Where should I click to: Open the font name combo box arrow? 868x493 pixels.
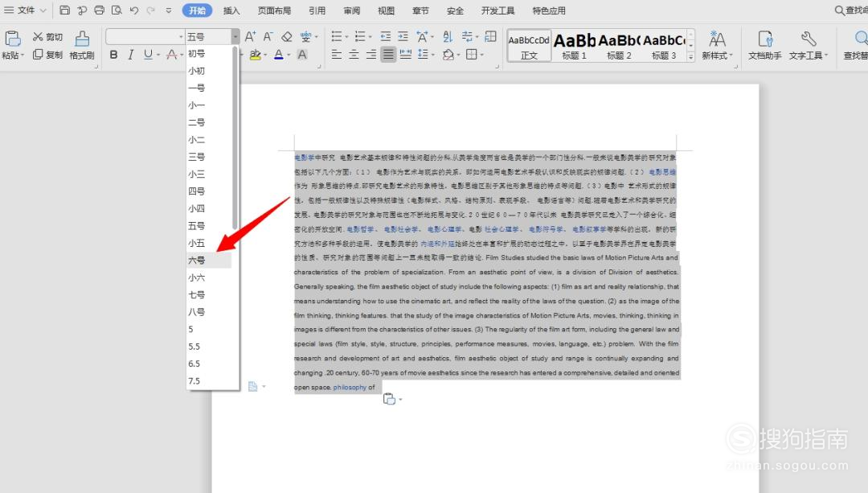tap(181, 36)
